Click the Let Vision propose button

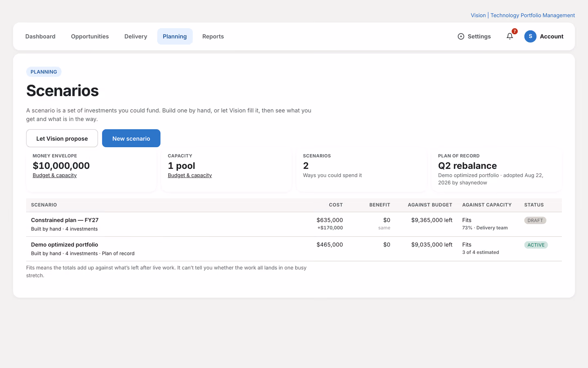click(62, 138)
